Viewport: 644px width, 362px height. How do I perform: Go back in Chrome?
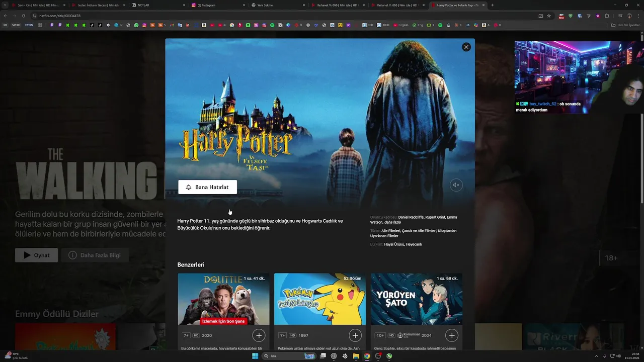6,16
